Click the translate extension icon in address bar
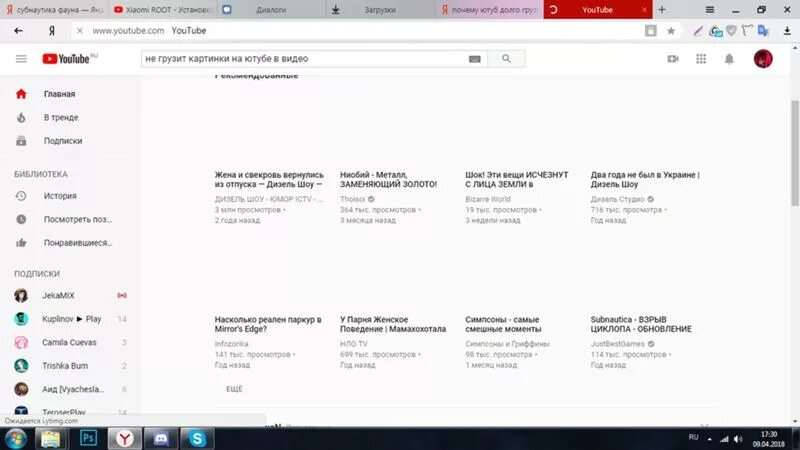 tap(763, 31)
